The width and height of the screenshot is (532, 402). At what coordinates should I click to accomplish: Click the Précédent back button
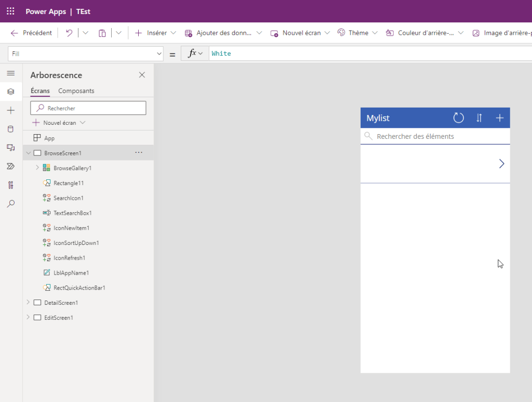pyautogui.click(x=31, y=33)
